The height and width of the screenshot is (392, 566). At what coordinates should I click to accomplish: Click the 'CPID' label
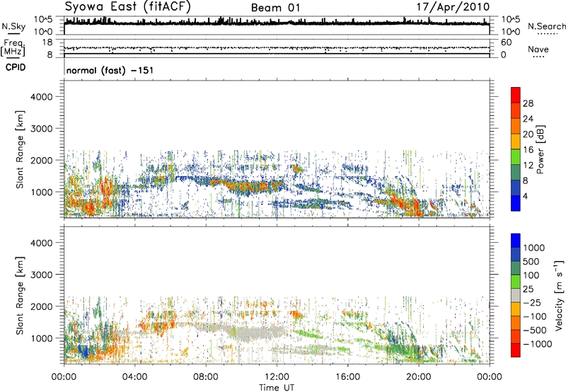pyautogui.click(x=16, y=67)
